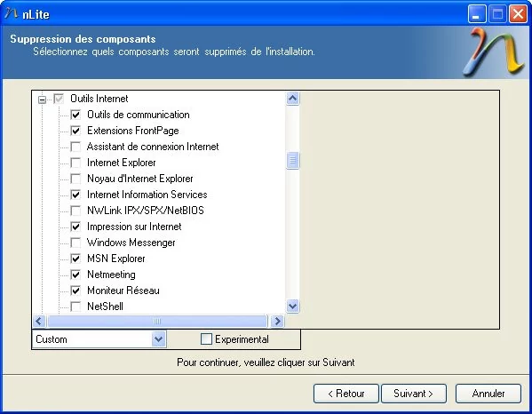
Task: Select the Moniteur Réseau tree item
Action: (x=123, y=291)
